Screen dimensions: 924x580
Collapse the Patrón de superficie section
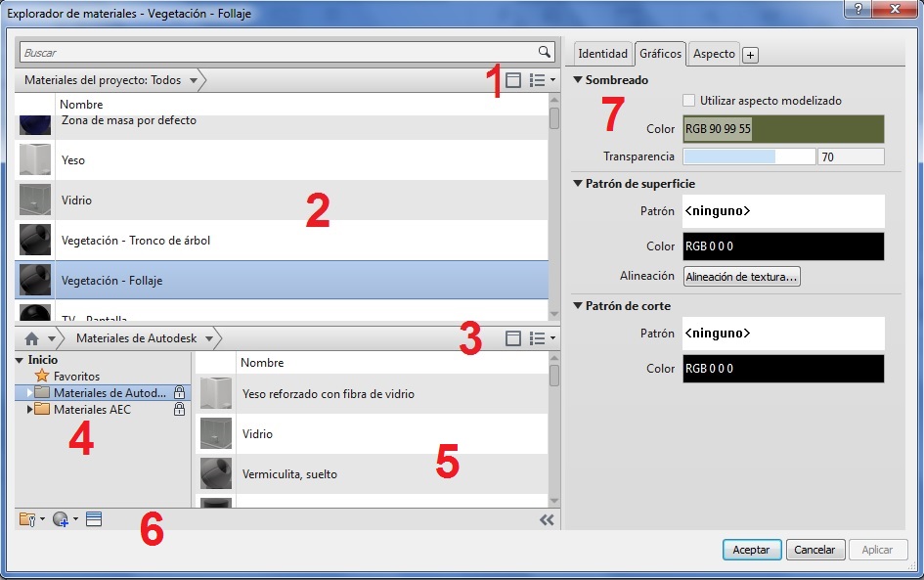tap(578, 183)
